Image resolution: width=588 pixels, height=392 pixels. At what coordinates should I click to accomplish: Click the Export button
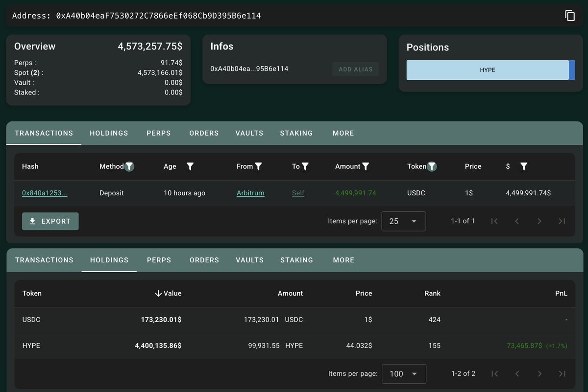click(50, 221)
